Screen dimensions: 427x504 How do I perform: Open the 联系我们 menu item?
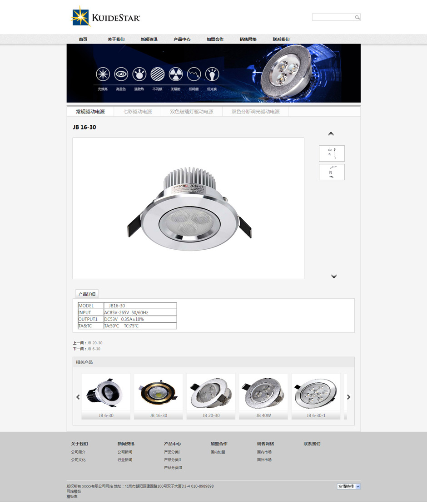(x=281, y=39)
